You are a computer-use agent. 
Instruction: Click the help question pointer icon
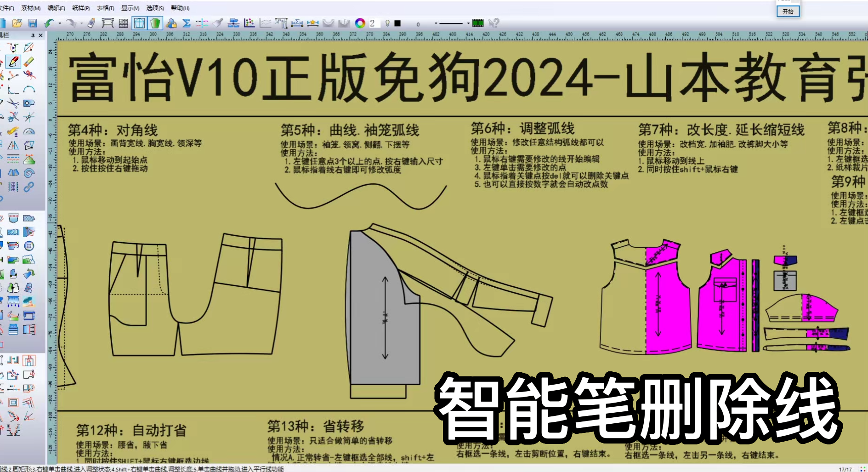(494, 23)
